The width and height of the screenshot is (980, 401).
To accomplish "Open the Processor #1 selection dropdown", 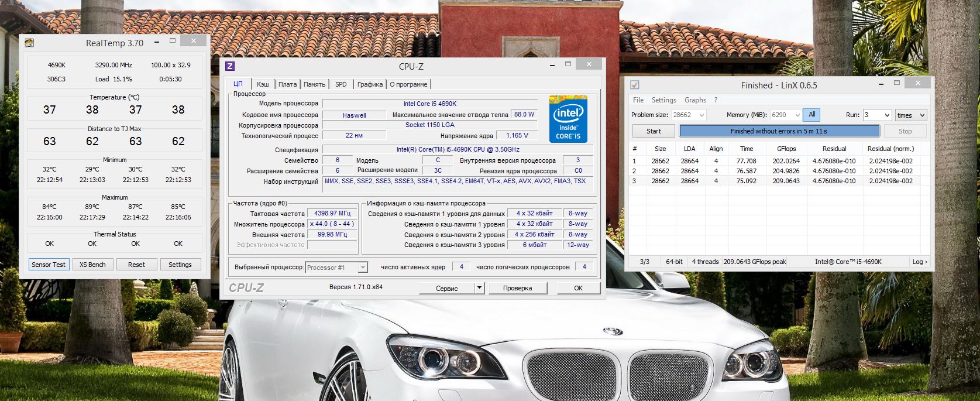I will (x=337, y=268).
